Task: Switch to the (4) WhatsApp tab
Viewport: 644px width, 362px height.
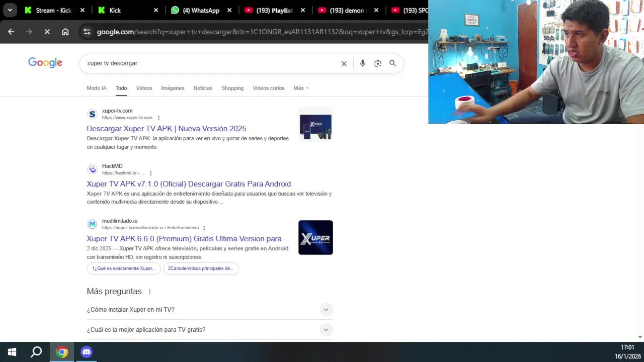Action: pyautogui.click(x=196, y=10)
